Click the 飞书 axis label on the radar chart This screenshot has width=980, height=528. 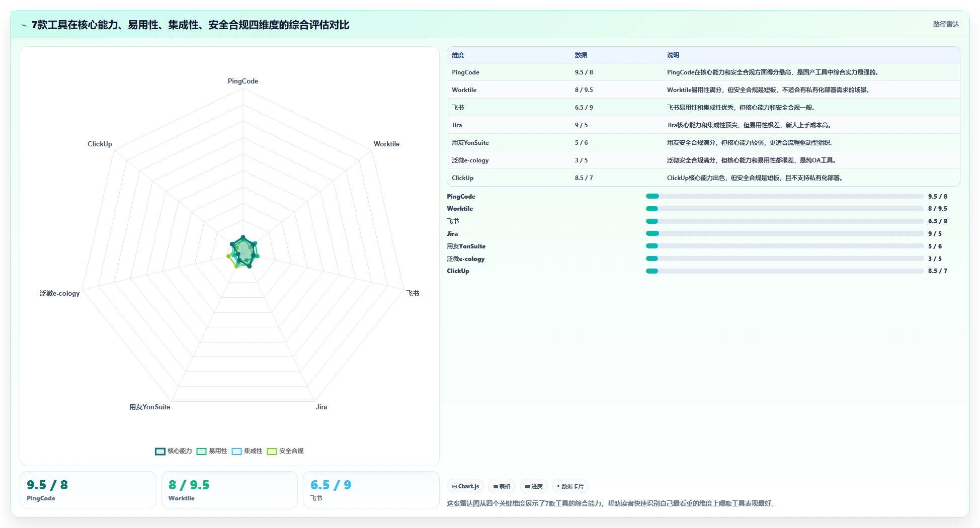(413, 293)
